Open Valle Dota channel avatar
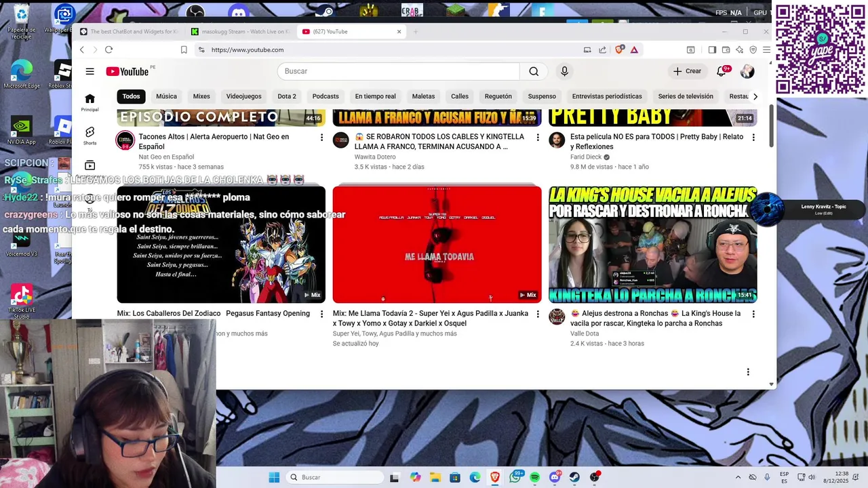868x488 pixels. [x=557, y=317]
